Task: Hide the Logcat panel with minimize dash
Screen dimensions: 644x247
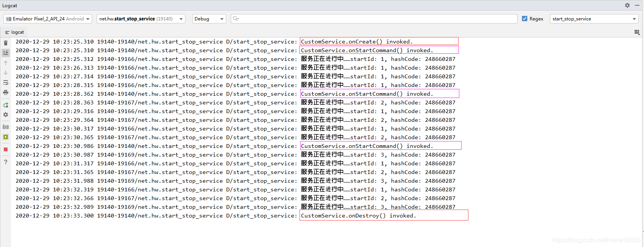Action: (x=637, y=5)
